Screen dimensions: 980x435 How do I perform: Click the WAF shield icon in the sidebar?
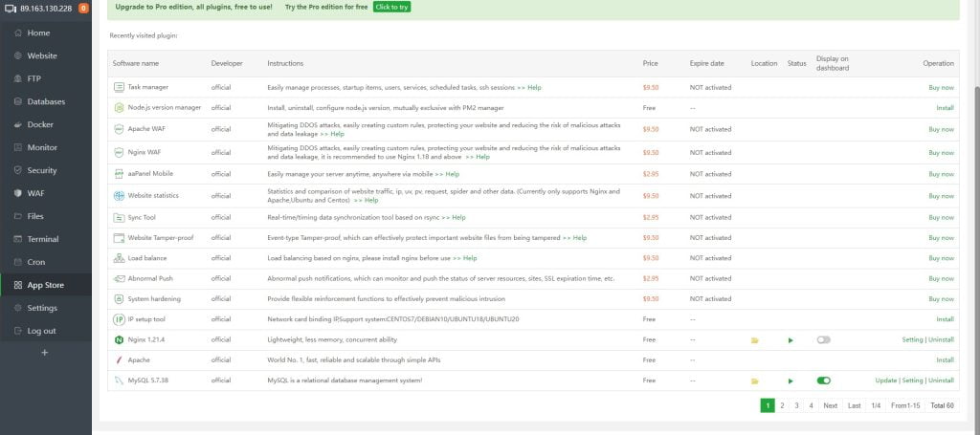[18, 193]
